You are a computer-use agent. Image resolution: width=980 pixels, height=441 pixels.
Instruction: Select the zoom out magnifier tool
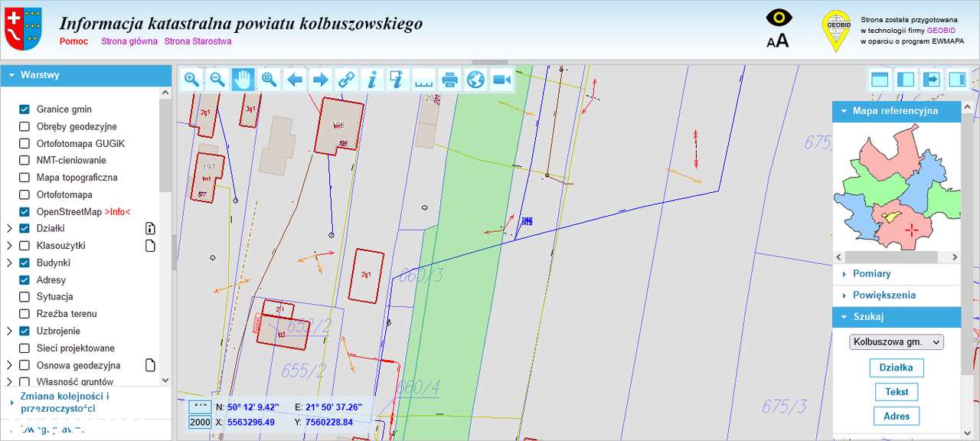click(217, 79)
